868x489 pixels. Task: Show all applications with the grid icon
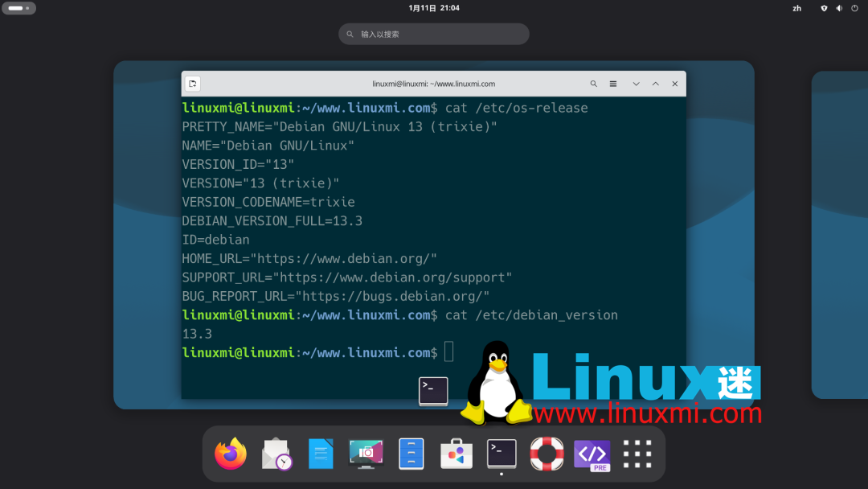coord(637,454)
